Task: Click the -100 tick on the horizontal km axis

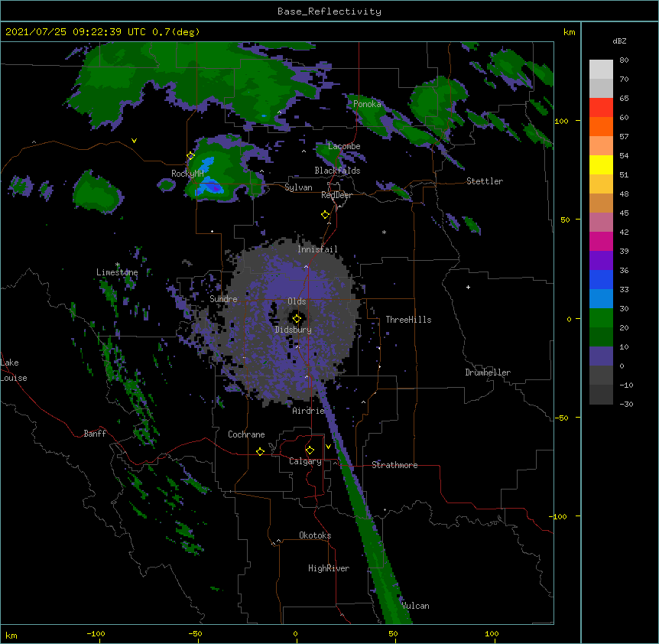Action: 96,633
